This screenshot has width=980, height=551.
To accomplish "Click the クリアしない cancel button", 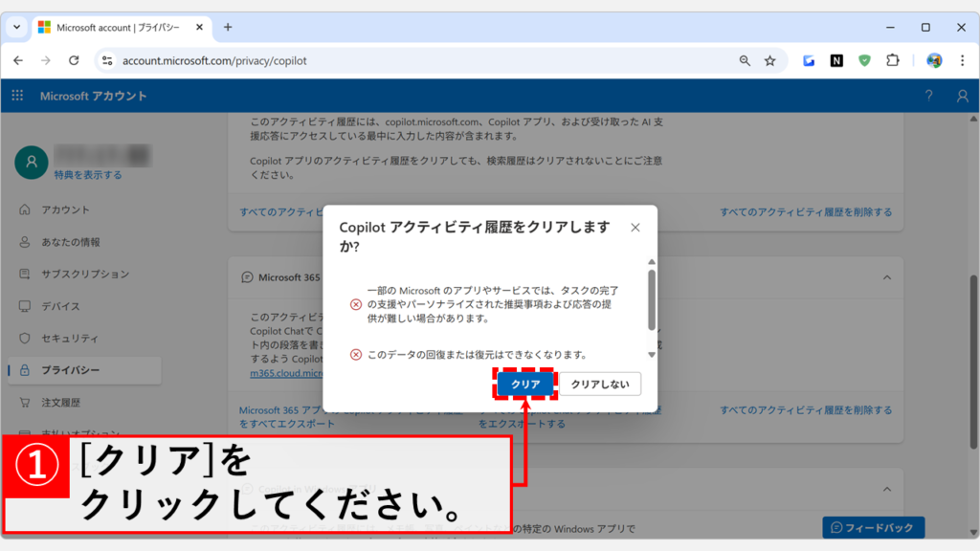I will click(600, 384).
